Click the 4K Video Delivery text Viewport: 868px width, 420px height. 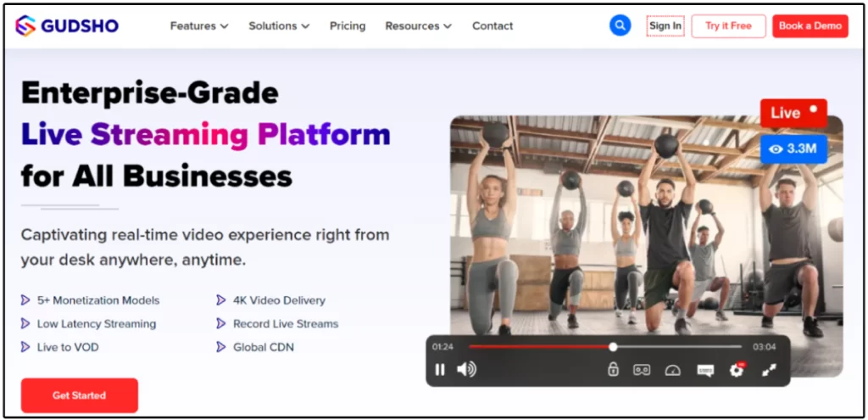tap(279, 300)
